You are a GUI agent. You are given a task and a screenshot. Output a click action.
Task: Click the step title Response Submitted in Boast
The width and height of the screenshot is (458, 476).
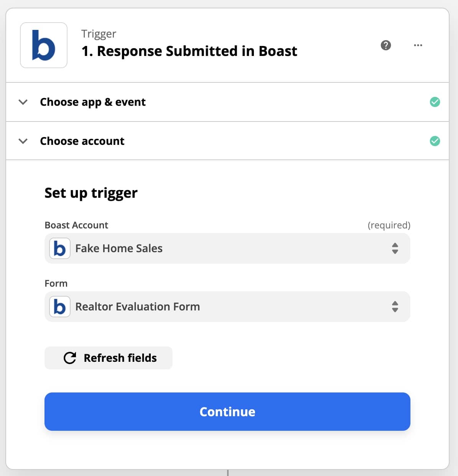(x=189, y=51)
